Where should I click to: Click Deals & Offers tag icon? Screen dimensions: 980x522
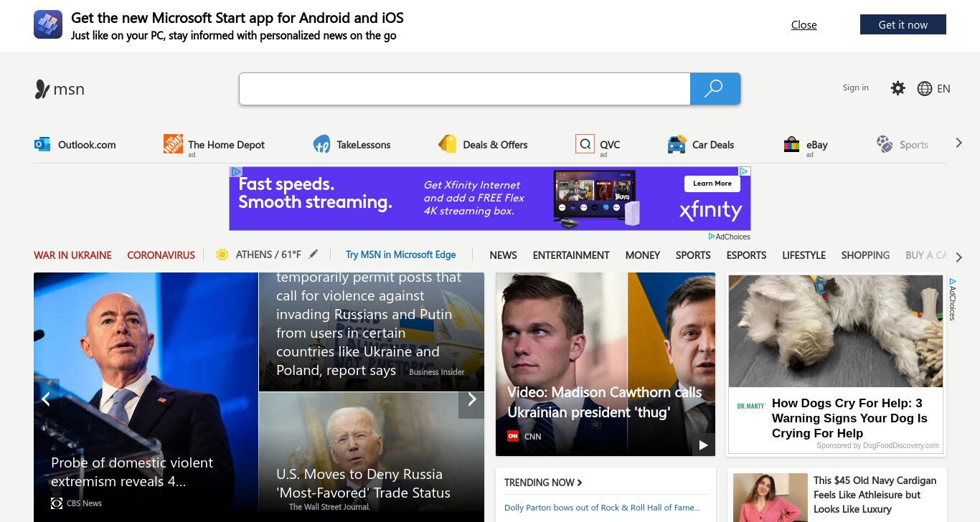click(x=448, y=144)
